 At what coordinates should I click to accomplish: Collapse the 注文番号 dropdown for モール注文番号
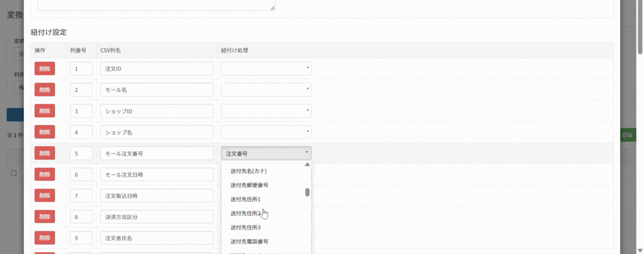[x=266, y=153]
